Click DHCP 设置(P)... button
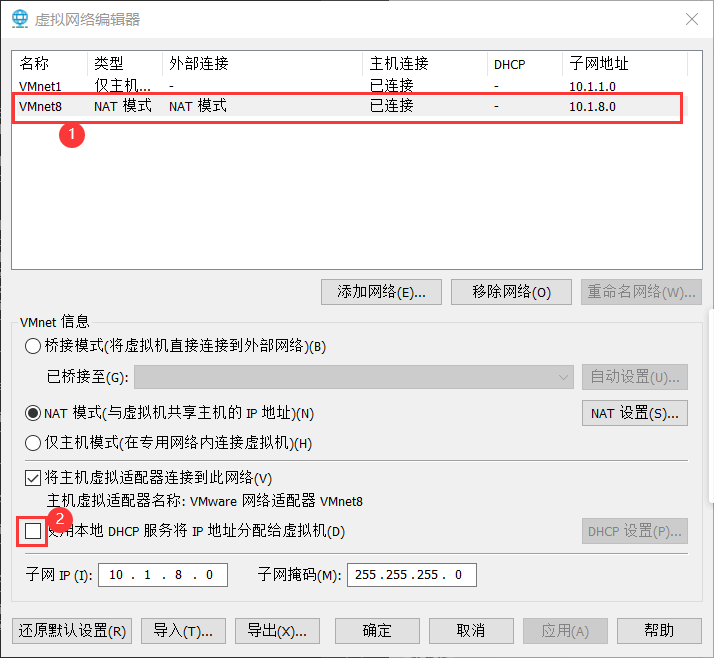 (635, 531)
